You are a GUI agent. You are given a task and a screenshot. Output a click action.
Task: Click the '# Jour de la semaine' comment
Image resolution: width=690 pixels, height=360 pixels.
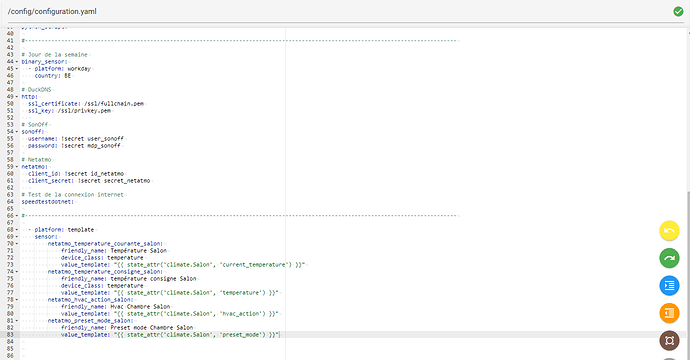point(55,55)
